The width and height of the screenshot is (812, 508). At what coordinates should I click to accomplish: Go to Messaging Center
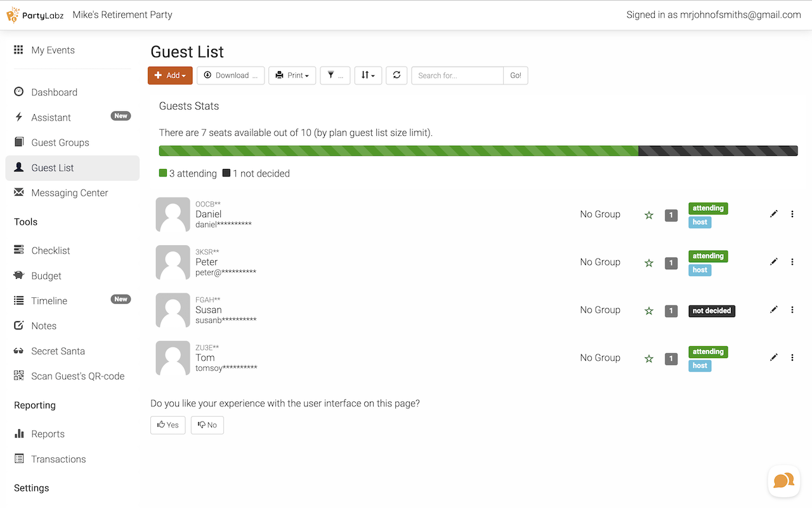tap(70, 193)
